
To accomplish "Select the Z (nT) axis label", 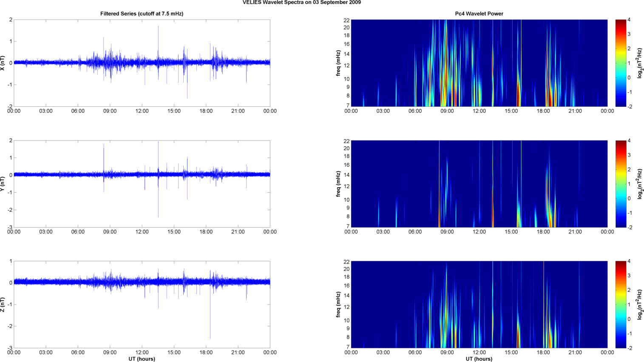I will pos(3,305).
